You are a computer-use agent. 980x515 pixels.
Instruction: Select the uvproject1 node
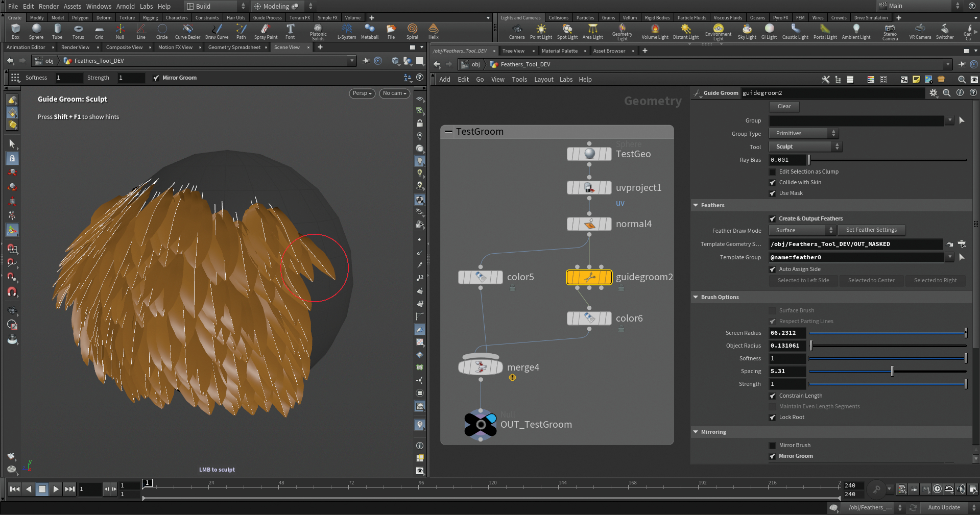(x=589, y=188)
